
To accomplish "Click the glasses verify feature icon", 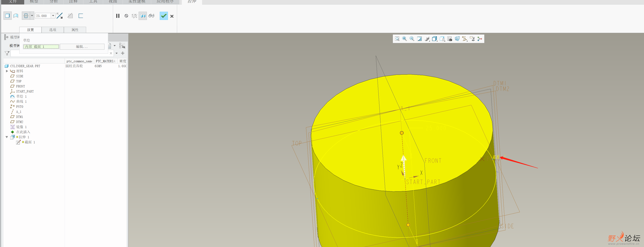I will click(151, 16).
